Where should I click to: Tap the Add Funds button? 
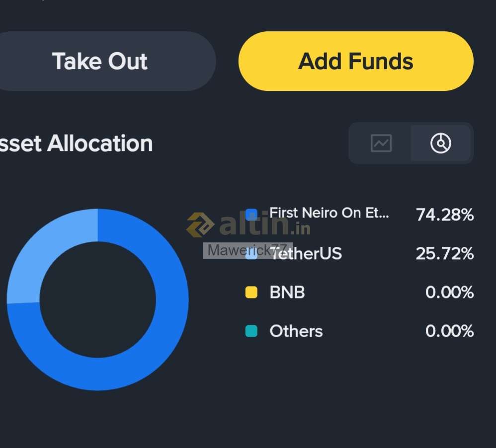[356, 61]
